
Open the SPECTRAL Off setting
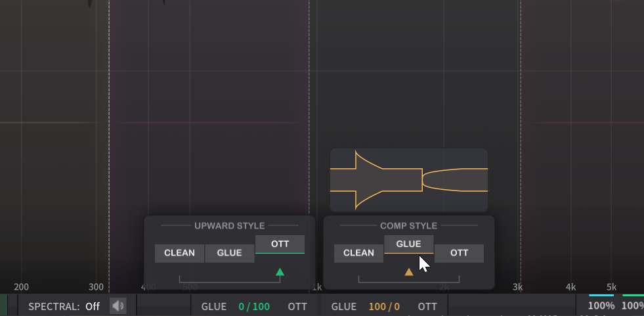tap(64, 306)
